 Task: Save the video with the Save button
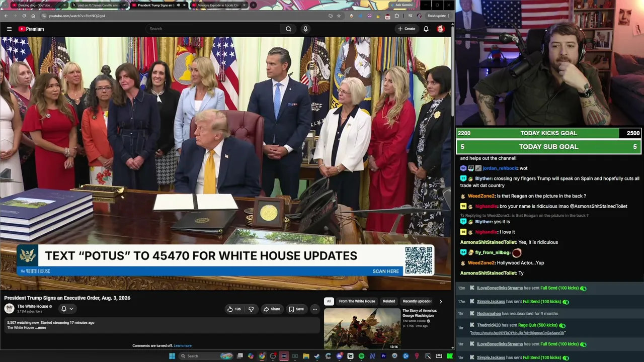pos(297,309)
